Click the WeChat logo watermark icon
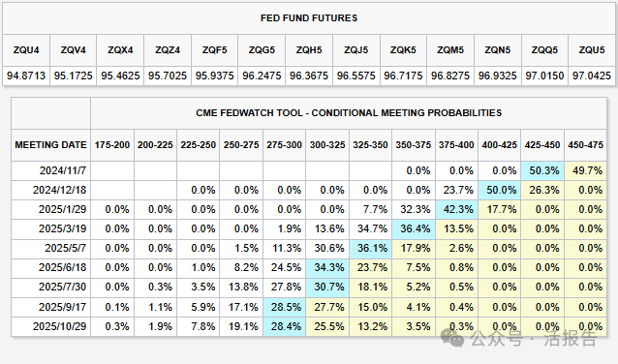 (x=452, y=338)
